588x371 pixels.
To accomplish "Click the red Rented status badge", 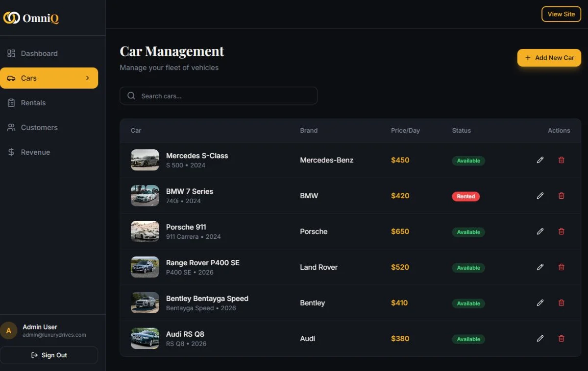I will (x=466, y=196).
